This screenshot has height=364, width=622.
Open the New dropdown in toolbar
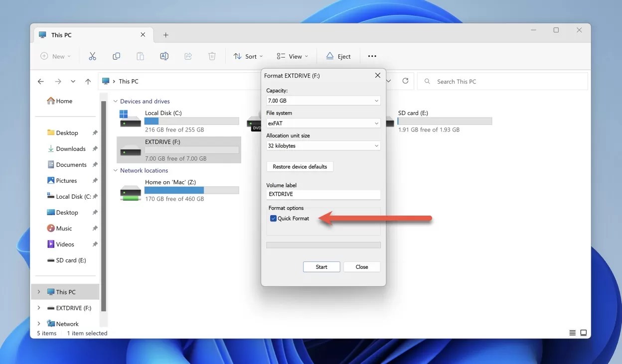(56, 56)
